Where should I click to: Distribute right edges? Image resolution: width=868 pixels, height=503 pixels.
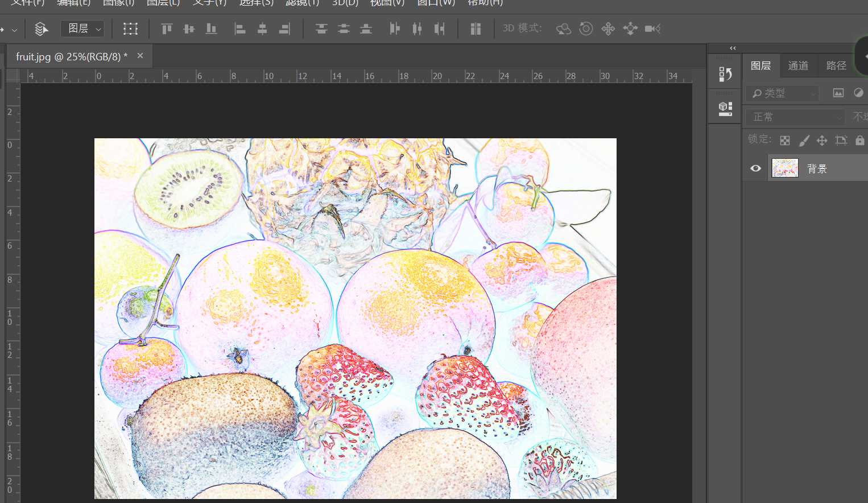point(439,28)
